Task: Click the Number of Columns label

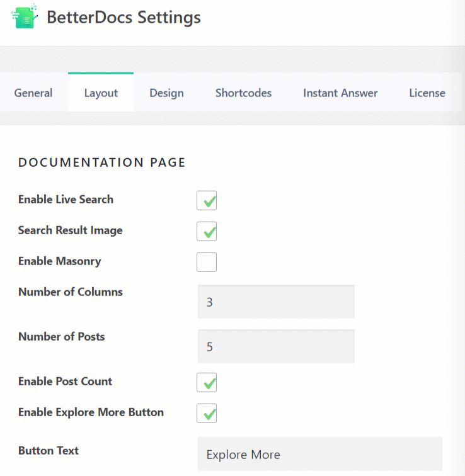Action: coord(71,292)
